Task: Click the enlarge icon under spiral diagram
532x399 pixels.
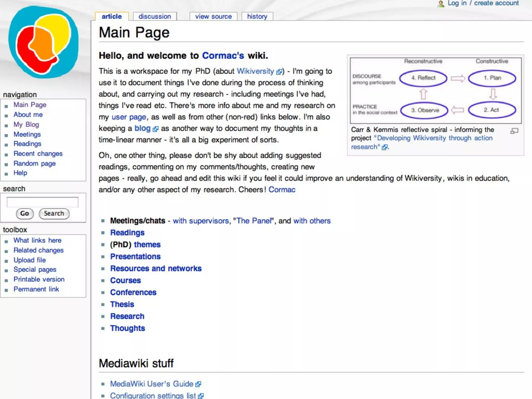Action: [x=514, y=131]
